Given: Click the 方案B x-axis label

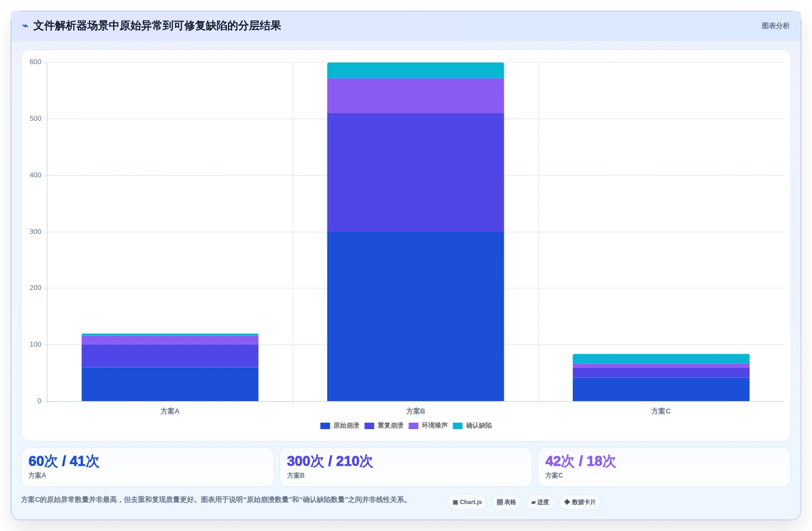Looking at the screenshot, I should tap(415, 411).
